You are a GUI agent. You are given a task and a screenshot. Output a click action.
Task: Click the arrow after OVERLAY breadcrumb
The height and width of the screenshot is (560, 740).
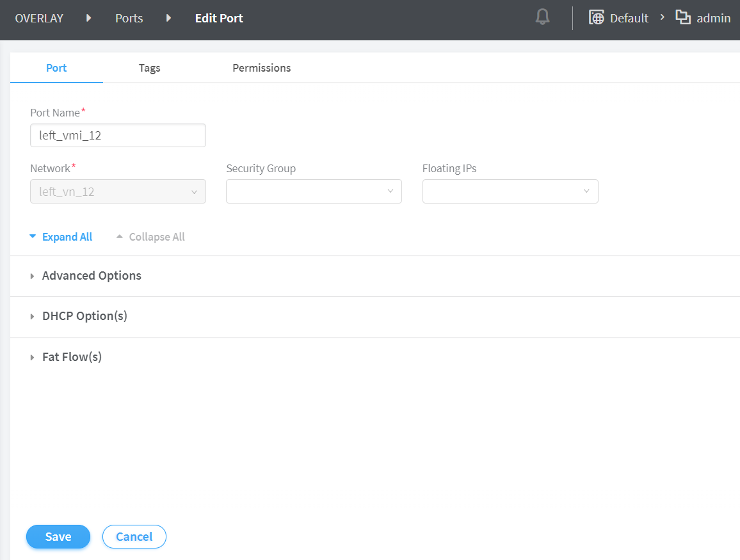89,18
